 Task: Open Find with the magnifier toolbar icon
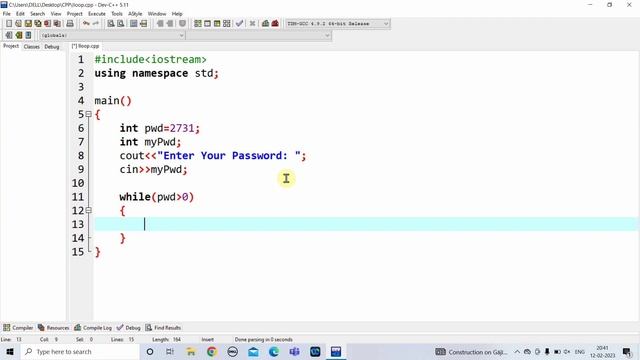[x=111, y=24]
